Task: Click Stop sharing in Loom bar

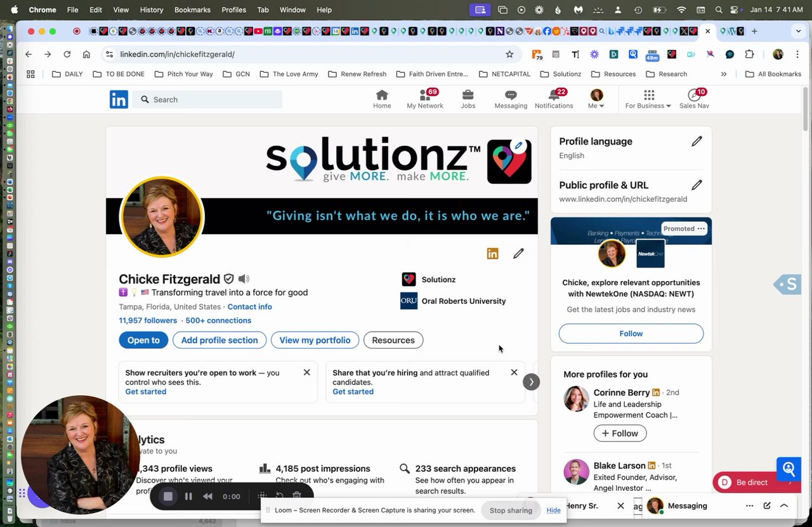Action: (511, 511)
